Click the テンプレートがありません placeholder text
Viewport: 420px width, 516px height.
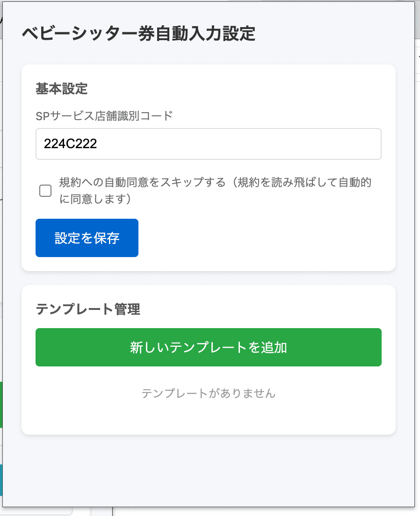(x=209, y=394)
